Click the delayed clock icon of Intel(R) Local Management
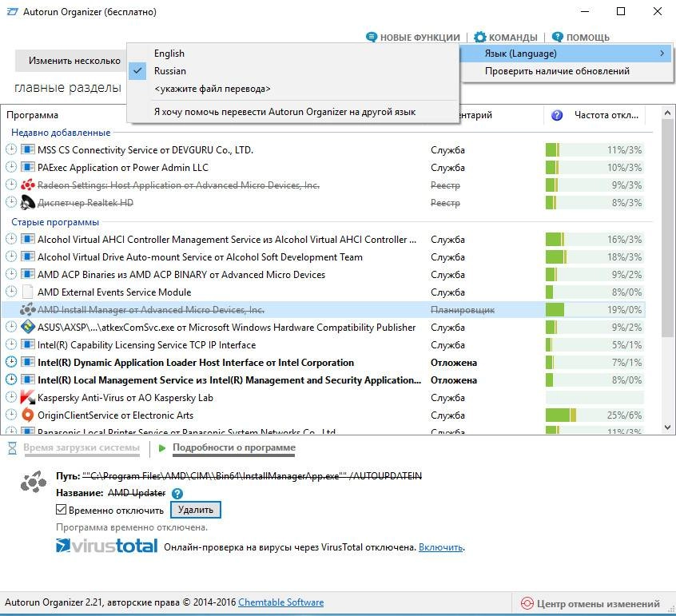This screenshot has width=676, height=616. click(x=11, y=380)
